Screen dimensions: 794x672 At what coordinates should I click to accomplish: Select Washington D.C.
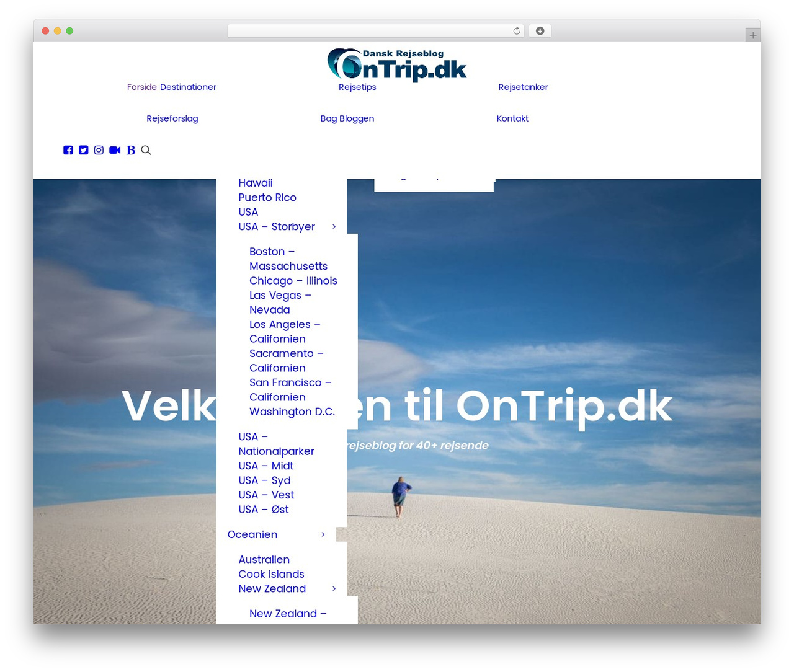coord(292,412)
